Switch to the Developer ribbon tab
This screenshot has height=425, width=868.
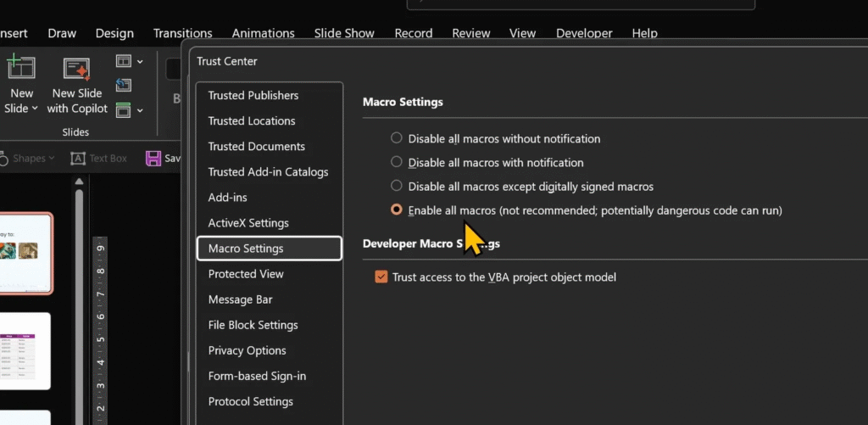[x=584, y=33]
